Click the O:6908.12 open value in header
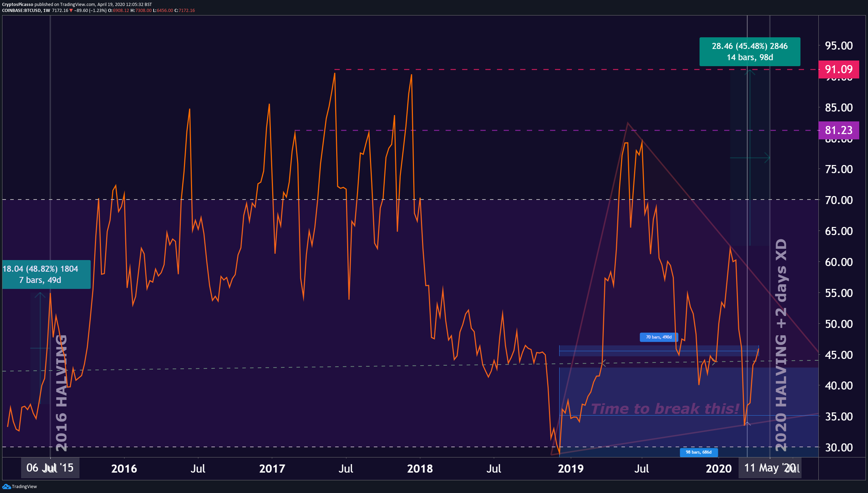The height and width of the screenshot is (493, 868). [x=119, y=11]
